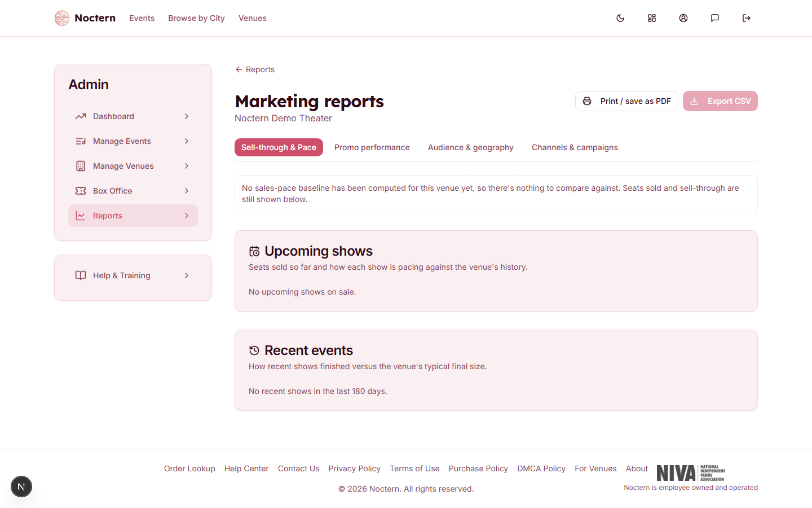Image resolution: width=812 pixels, height=508 pixels.
Task: Click the Upcoming shows calendar icon
Action: (254, 251)
